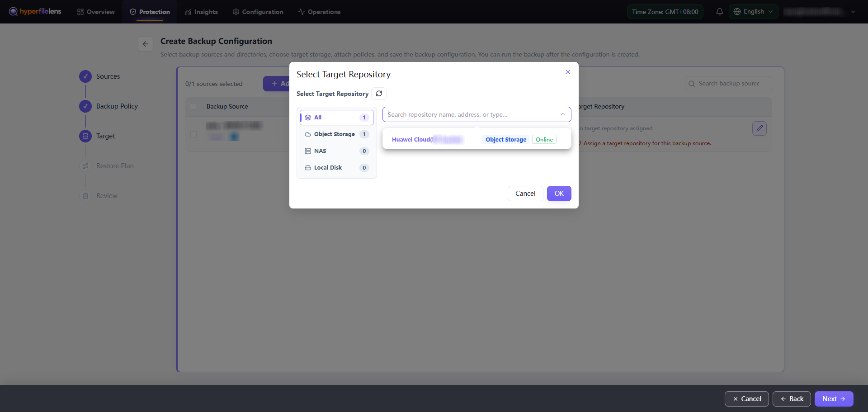Filter by NAS repositories

point(337,151)
